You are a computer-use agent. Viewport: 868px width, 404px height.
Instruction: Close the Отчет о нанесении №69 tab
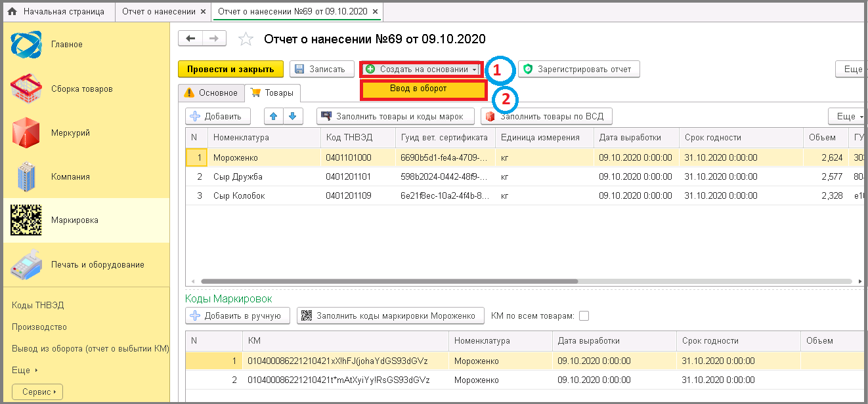point(374,12)
